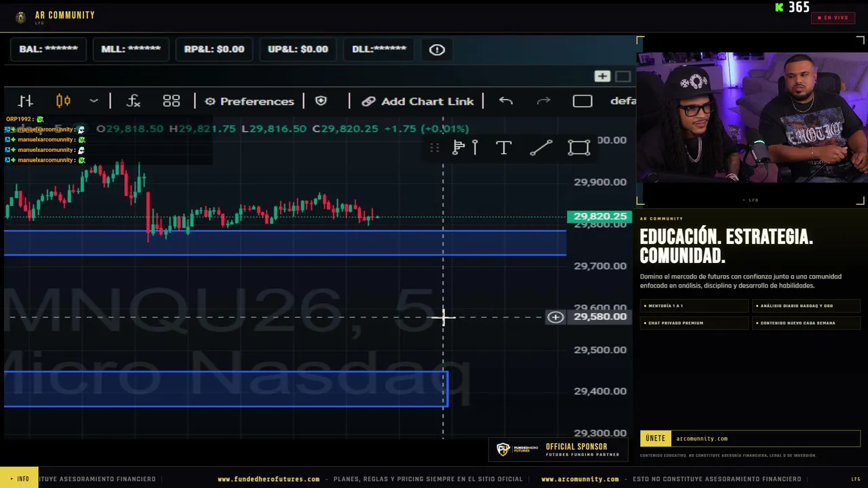Open chart Preferences

[250, 101]
